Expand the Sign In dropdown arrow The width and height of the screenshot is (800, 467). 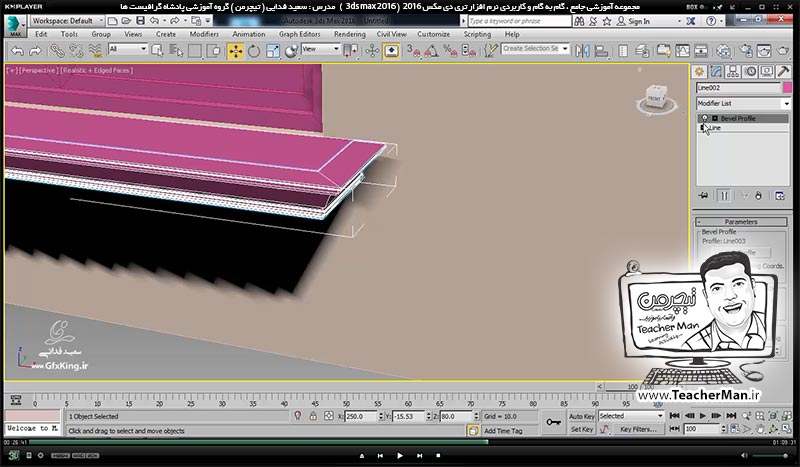[679, 21]
